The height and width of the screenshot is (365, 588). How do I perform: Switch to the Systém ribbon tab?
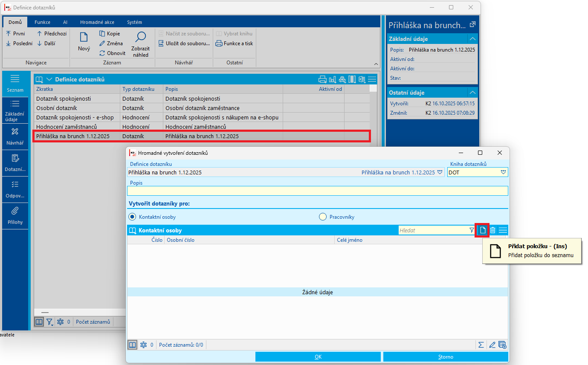[x=135, y=22]
